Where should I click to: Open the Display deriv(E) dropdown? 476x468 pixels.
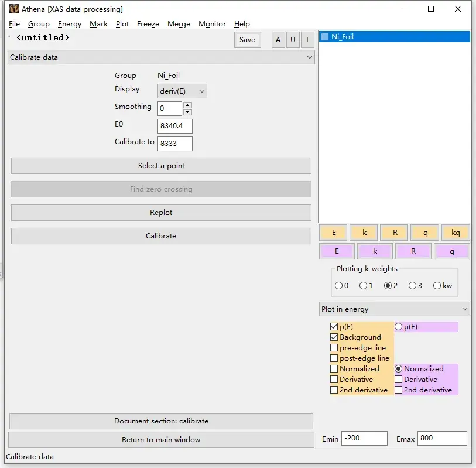(x=182, y=91)
